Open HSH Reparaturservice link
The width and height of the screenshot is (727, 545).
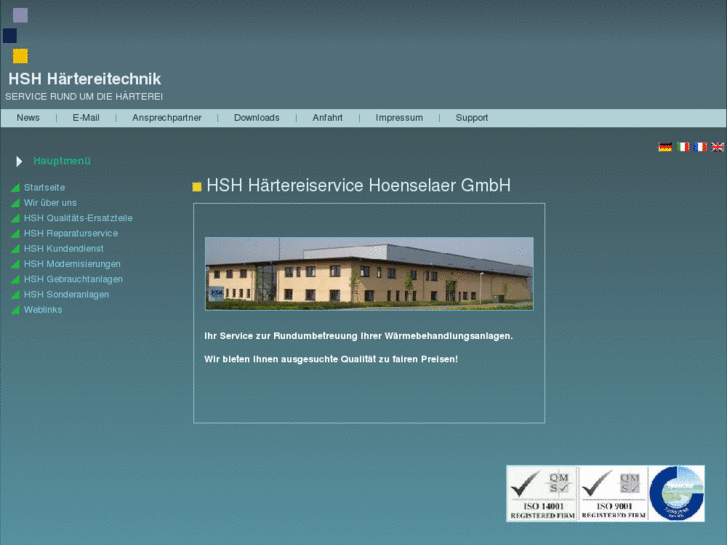tap(71, 233)
